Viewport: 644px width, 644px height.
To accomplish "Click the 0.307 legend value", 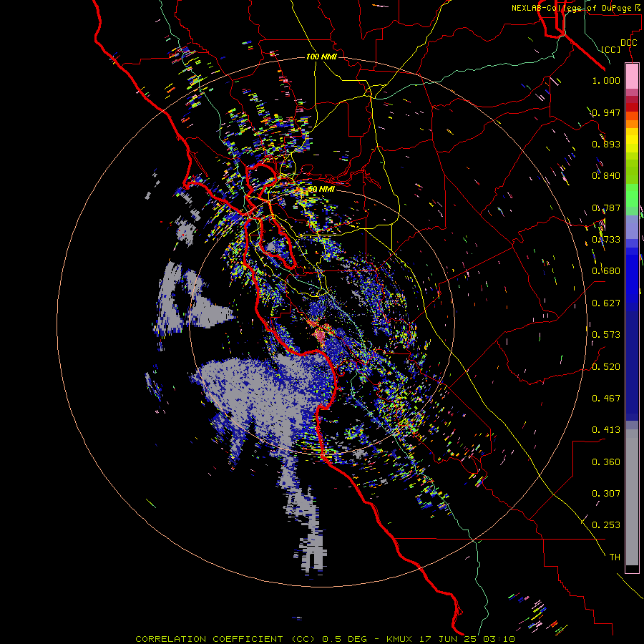I will tap(606, 493).
